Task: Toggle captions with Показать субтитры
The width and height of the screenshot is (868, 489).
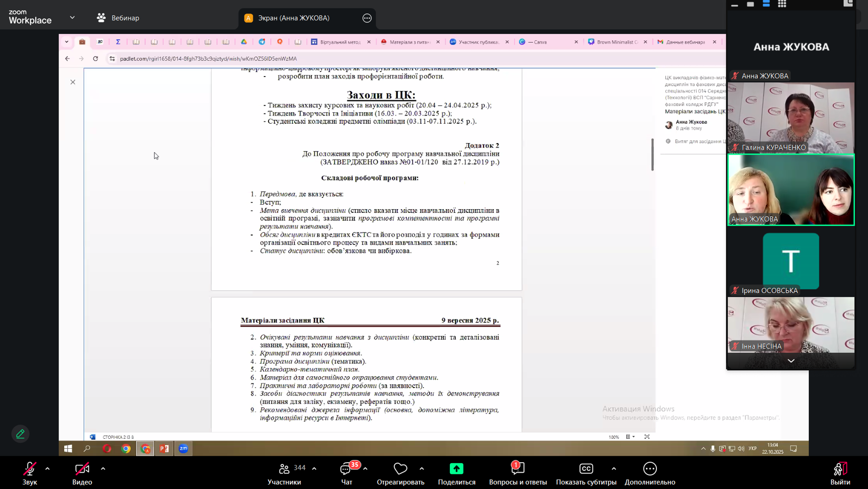Action: click(586, 473)
